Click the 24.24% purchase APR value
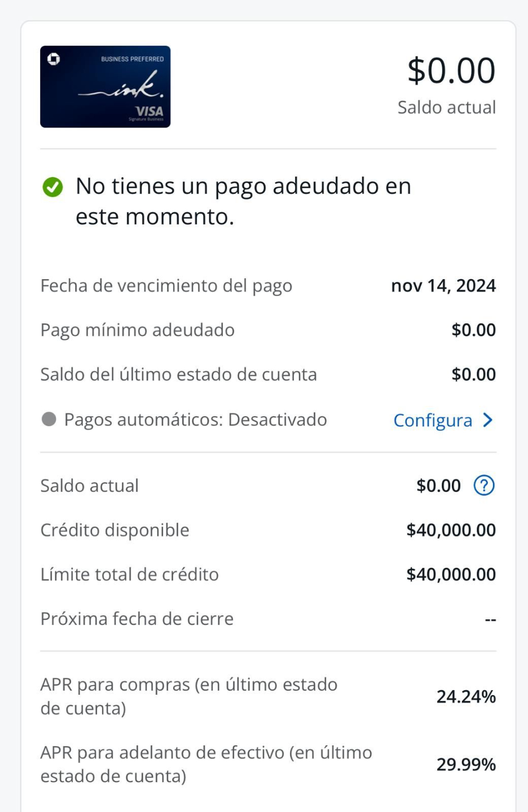Screen dimensions: 528x812 pyautogui.click(x=466, y=697)
